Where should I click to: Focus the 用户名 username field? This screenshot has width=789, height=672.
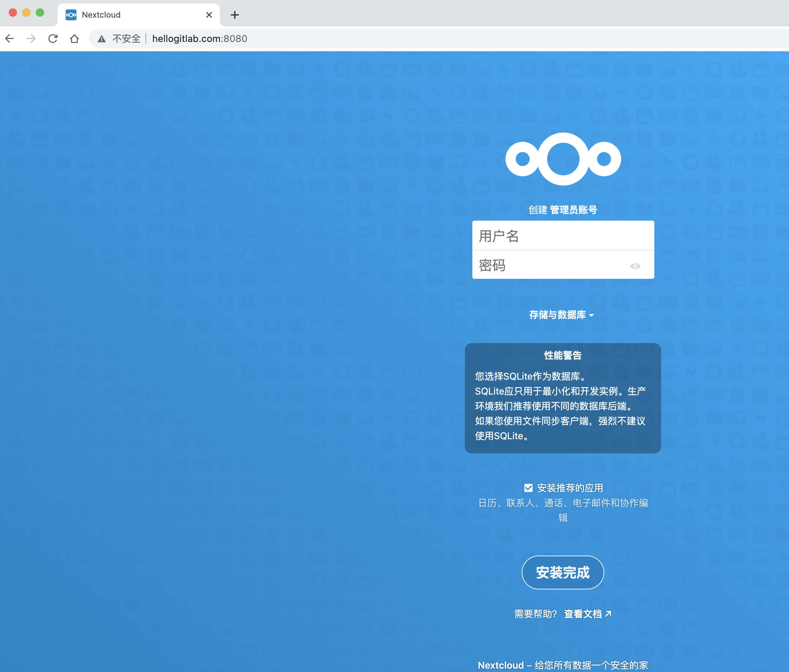(x=563, y=236)
